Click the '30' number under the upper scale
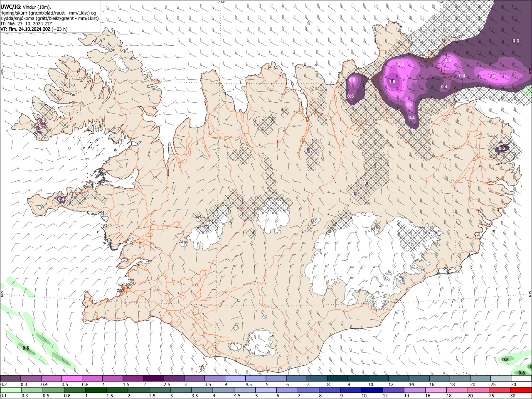Screen dimensions: 532x399 pos(513,384)
